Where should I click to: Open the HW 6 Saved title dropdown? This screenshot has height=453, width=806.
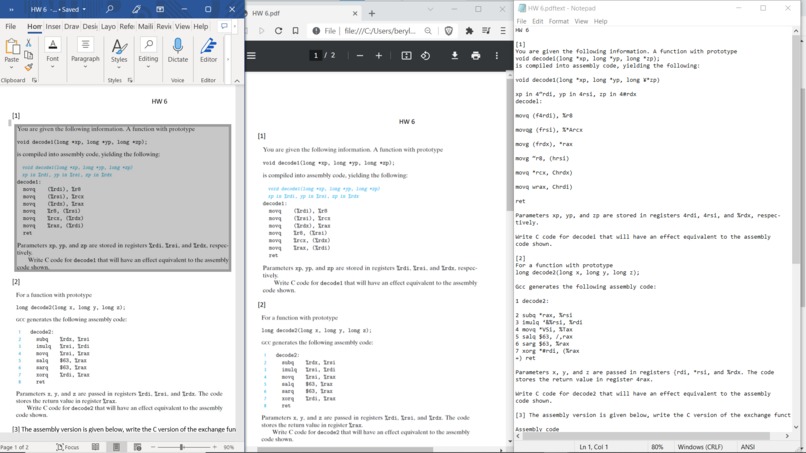click(84, 9)
